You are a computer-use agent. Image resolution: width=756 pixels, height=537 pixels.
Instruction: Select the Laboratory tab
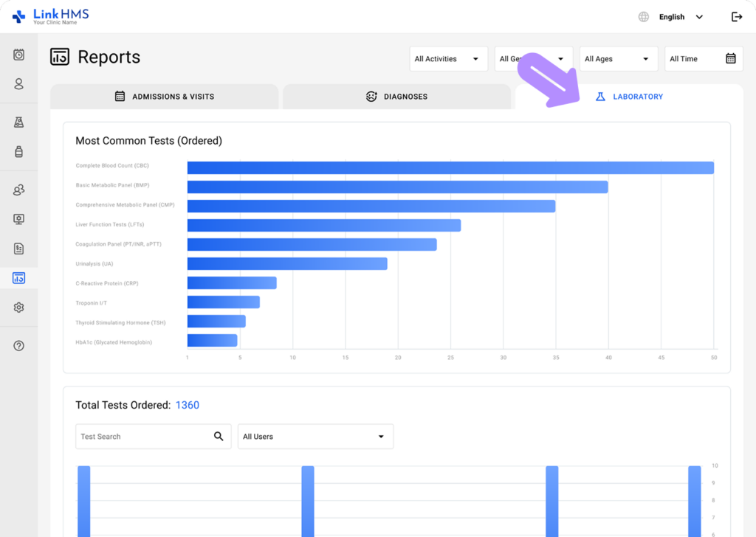[629, 97]
